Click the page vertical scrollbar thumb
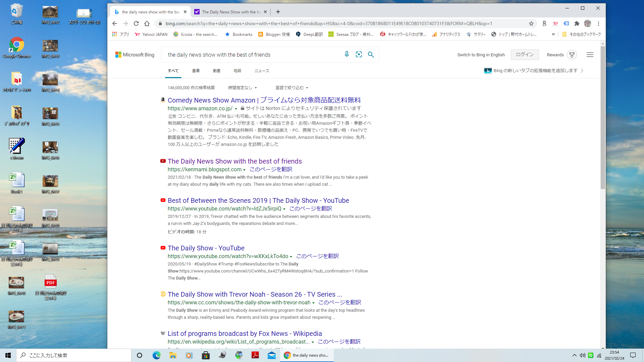The image size is (644, 362). 603,117
